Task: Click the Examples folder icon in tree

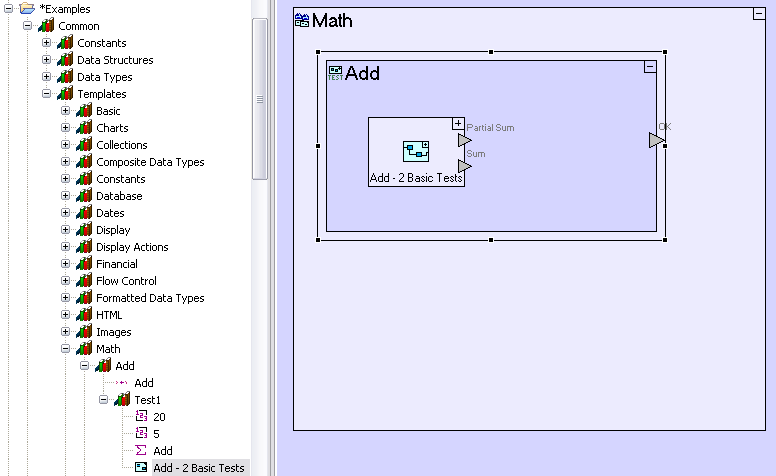Action: (27, 9)
